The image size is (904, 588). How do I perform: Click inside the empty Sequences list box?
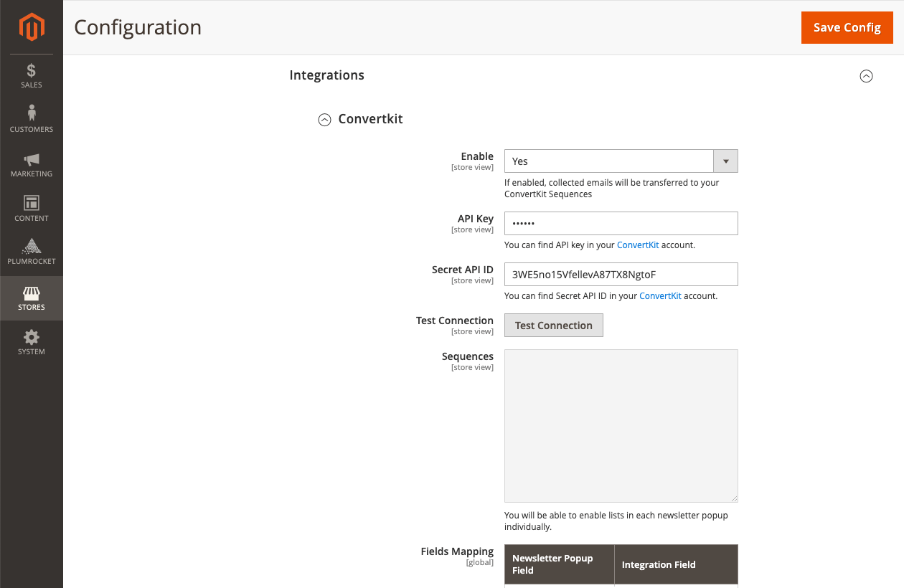coord(621,425)
